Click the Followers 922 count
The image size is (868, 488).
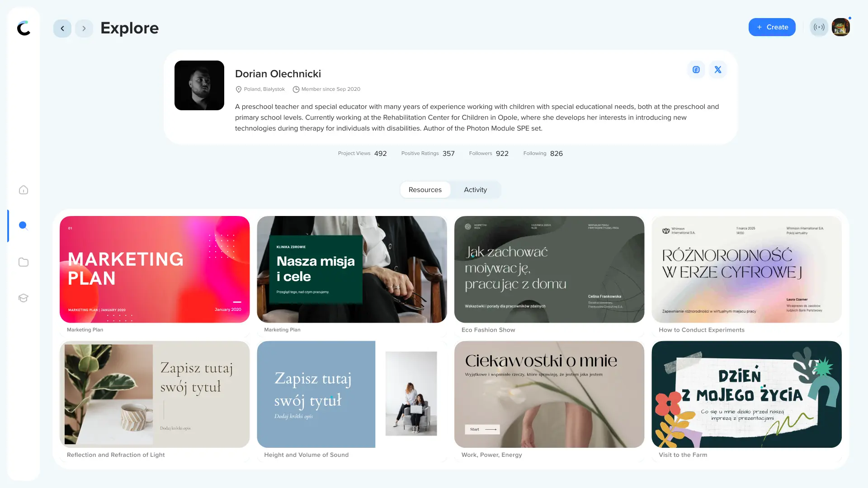tap(489, 154)
